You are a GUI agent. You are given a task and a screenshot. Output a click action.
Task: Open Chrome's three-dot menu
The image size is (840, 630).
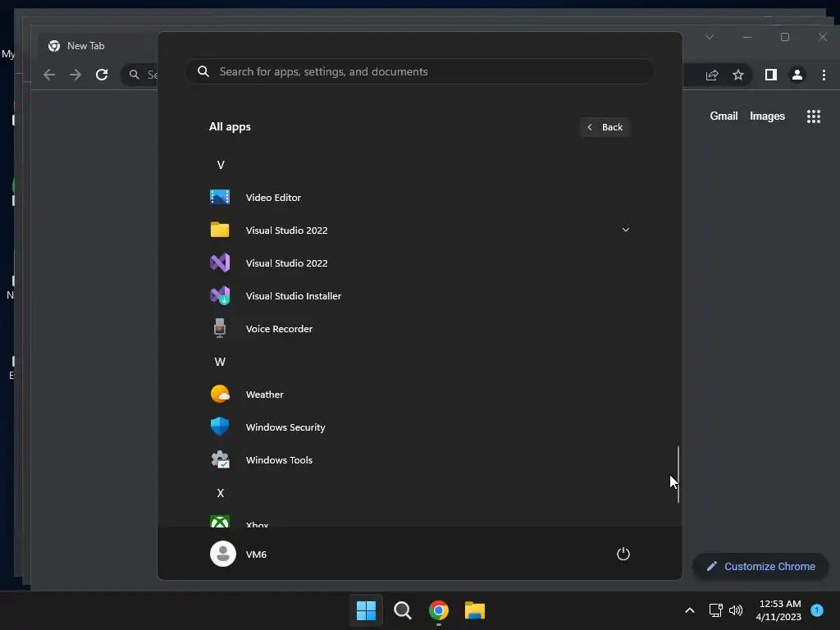(x=824, y=75)
